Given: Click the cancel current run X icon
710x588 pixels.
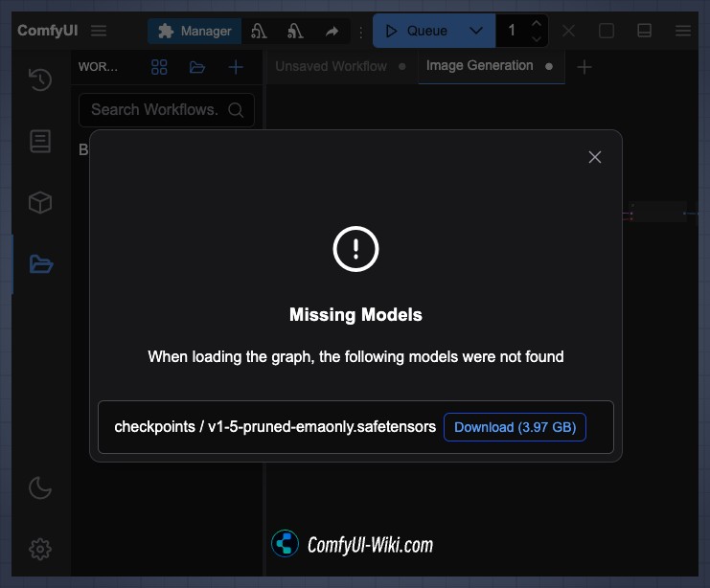Looking at the screenshot, I should point(569,31).
